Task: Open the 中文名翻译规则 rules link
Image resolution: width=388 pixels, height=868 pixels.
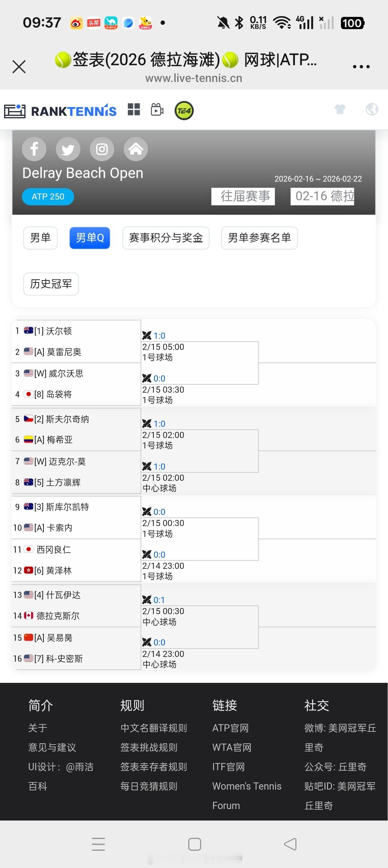Action: click(x=153, y=728)
